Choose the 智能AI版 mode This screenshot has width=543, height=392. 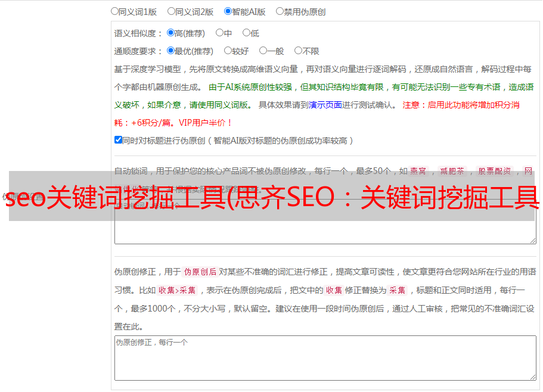(228, 11)
